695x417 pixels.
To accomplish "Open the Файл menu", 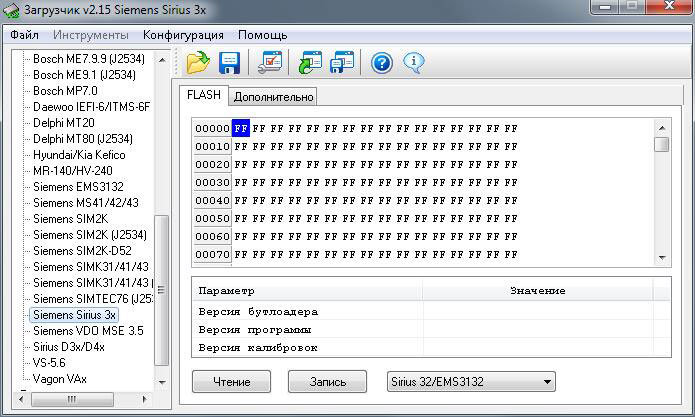I will 25,35.
